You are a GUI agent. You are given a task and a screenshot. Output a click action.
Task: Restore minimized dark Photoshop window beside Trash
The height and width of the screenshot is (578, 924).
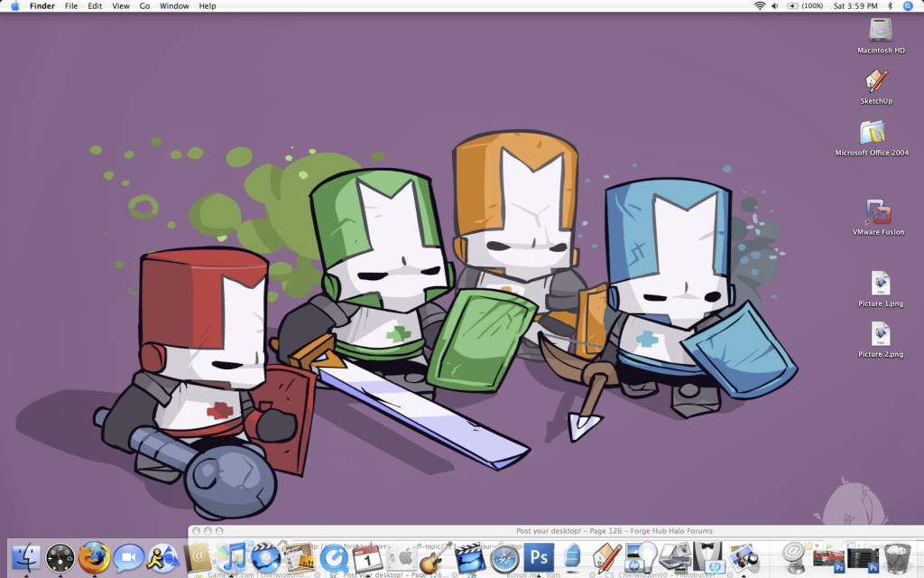862,558
